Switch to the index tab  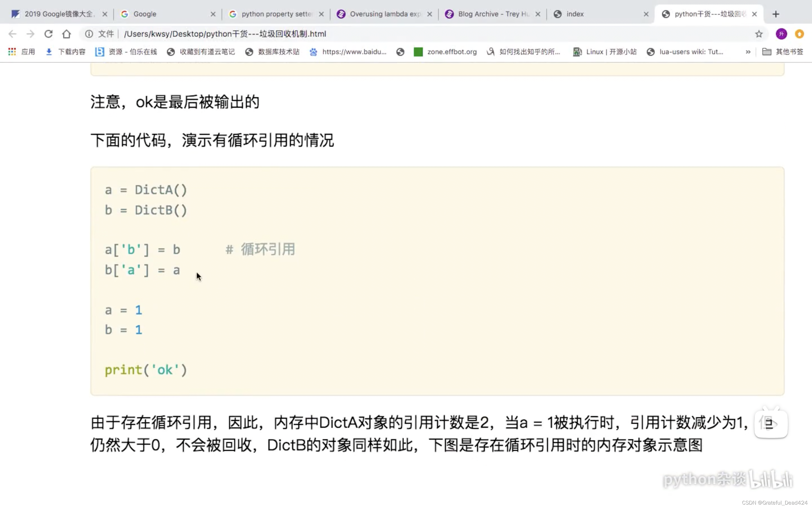[601, 14]
